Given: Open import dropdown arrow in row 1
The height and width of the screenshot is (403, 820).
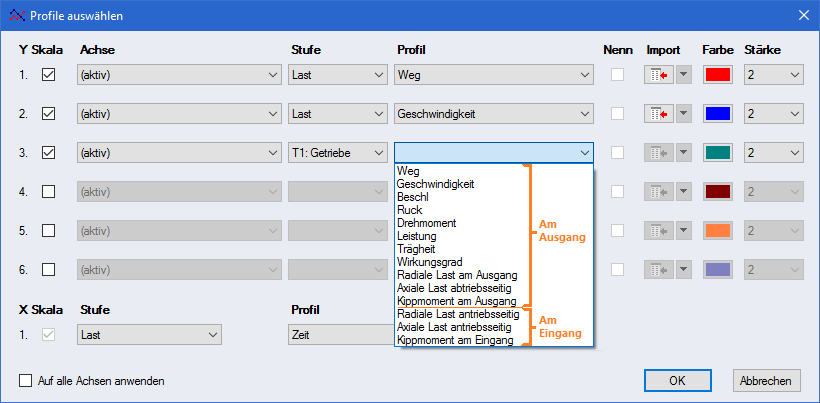Looking at the screenshot, I should click(684, 75).
